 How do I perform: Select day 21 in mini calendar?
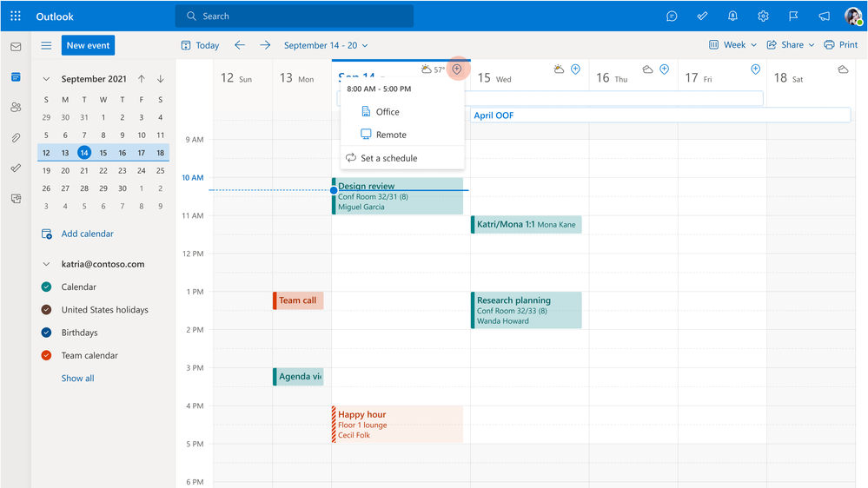click(84, 170)
